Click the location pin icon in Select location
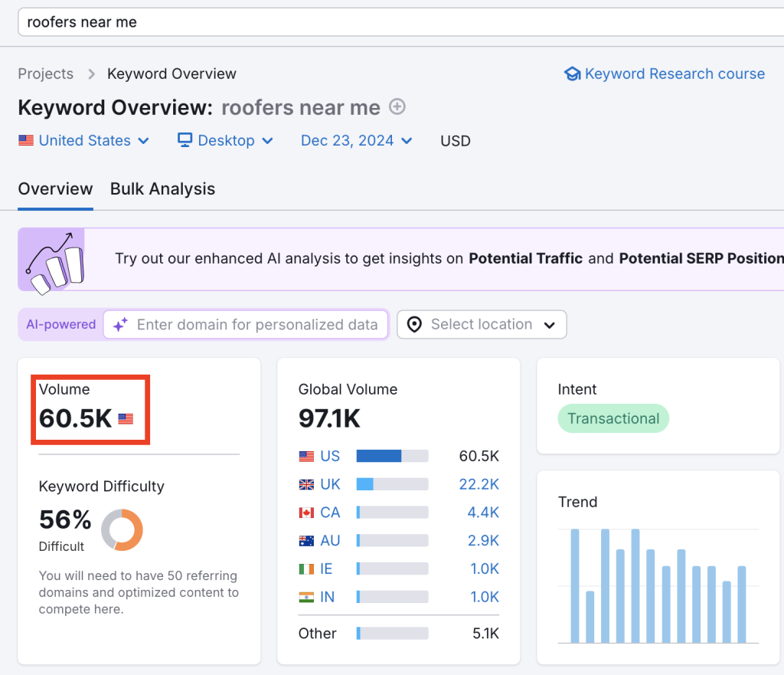Screen dimensions: 784x675 pos(413,325)
